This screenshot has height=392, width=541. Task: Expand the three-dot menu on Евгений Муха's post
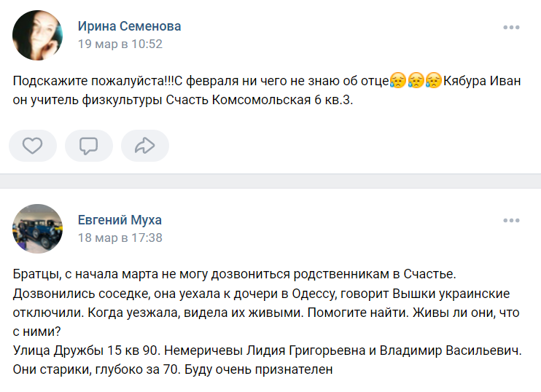coord(511,221)
